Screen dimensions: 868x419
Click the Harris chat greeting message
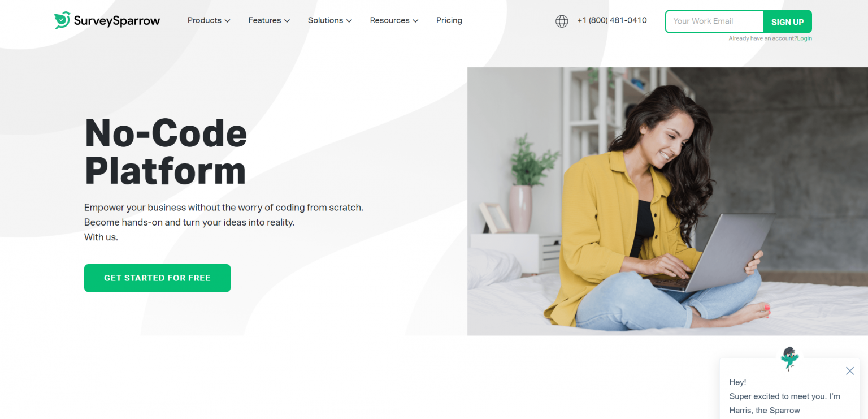784,396
